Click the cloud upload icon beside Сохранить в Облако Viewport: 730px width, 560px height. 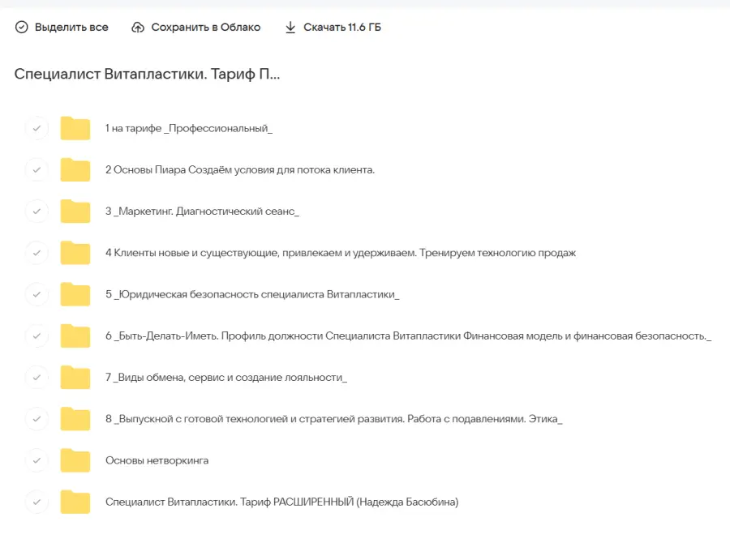click(138, 28)
